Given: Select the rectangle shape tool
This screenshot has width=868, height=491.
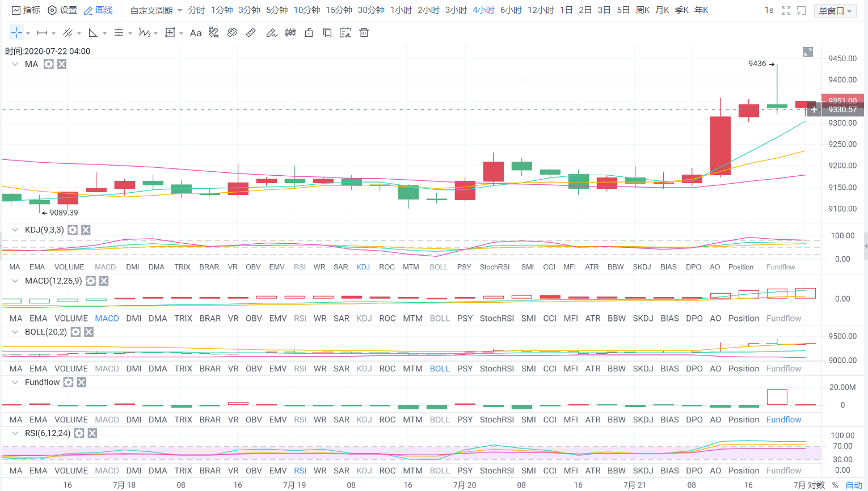Looking at the screenshot, I should tap(170, 33).
